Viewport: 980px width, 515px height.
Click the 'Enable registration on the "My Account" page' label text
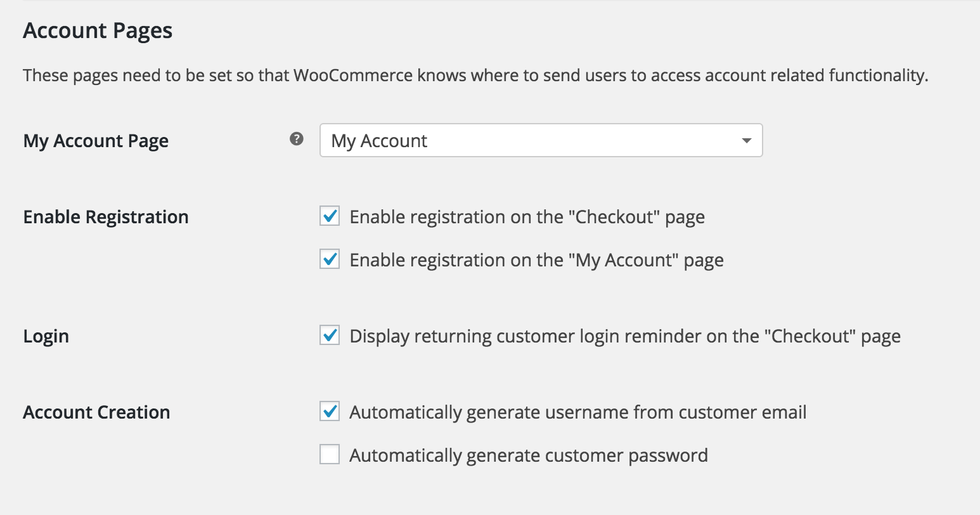[536, 260]
